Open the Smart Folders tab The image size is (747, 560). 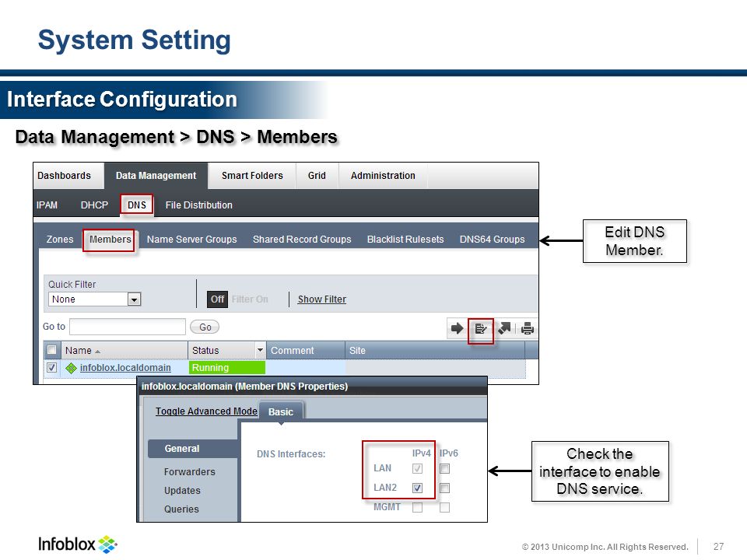click(252, 176)
